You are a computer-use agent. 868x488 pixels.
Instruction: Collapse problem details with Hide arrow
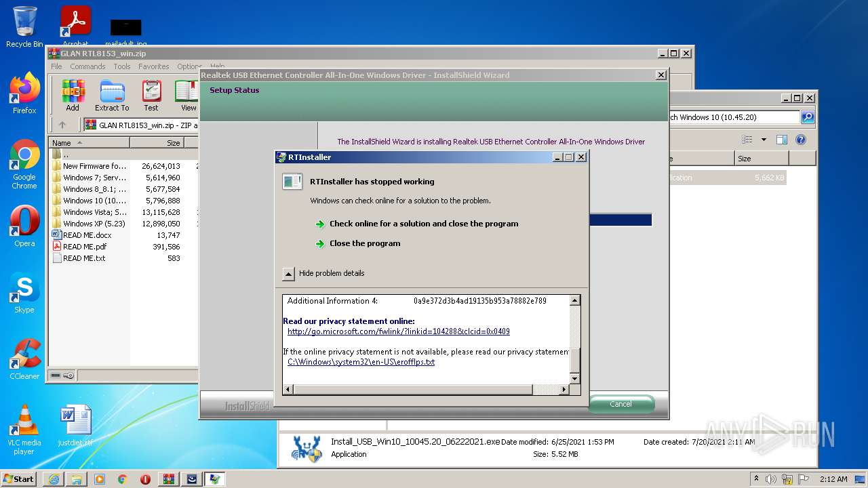(x=288, y=274)
